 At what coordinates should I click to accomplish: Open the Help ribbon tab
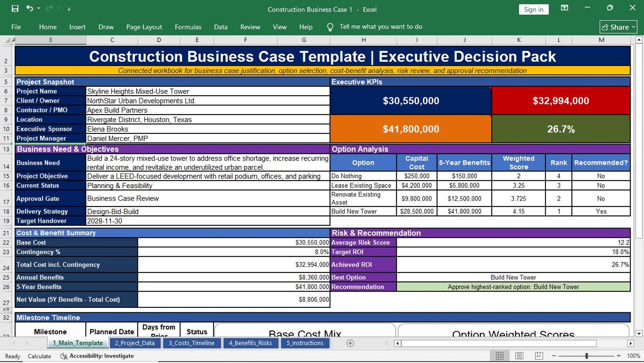pos(306,27)
